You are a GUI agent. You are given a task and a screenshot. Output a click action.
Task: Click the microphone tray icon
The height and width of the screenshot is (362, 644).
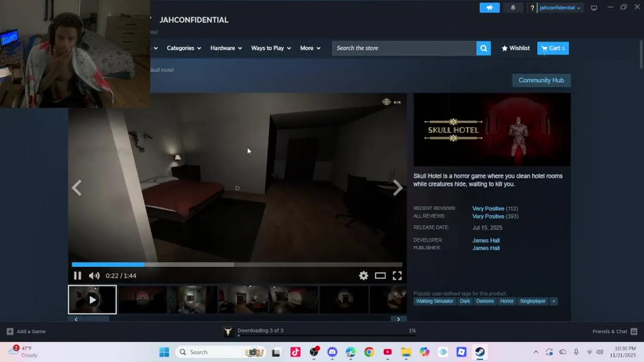576,352
